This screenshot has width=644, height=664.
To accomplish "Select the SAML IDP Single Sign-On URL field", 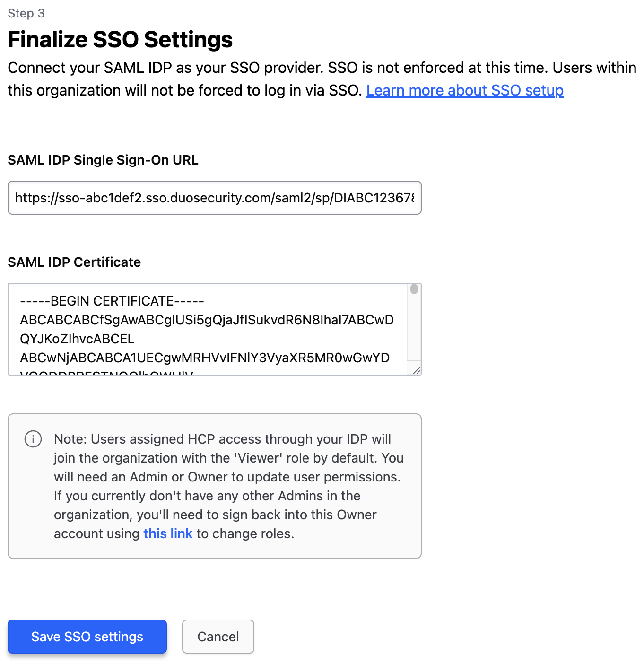I will [x=214, y=198].
